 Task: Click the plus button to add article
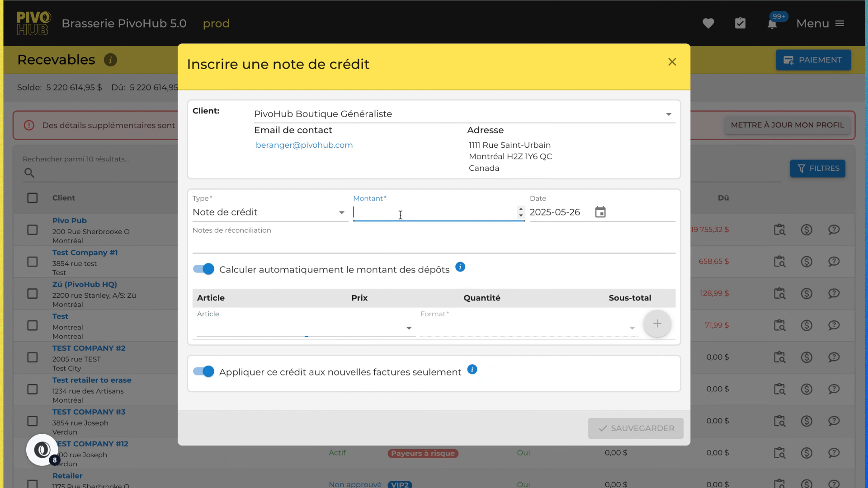657,324
